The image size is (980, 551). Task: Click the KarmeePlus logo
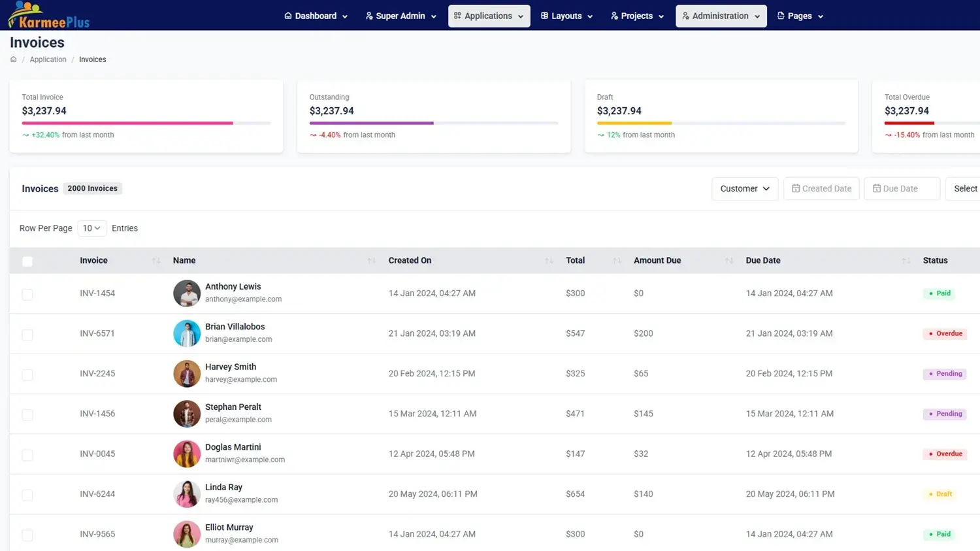point(49,16)
